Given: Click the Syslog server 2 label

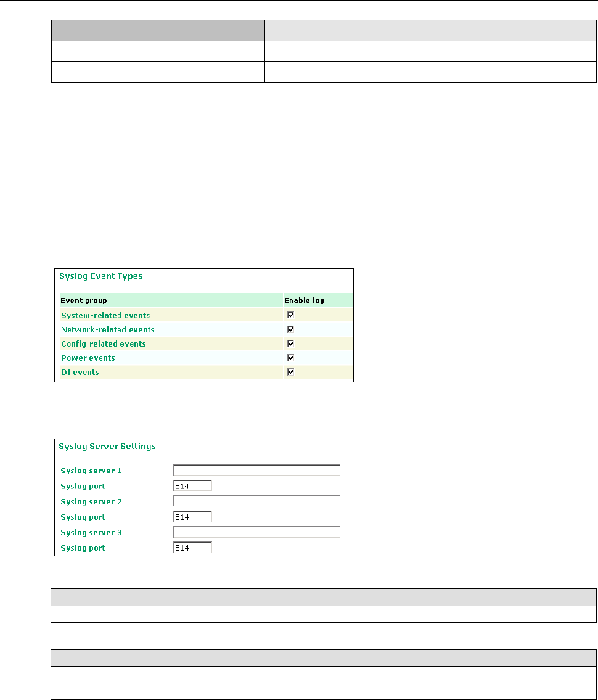Looking at the screenshot, I should pyautogui.click(x=91, y=502).
